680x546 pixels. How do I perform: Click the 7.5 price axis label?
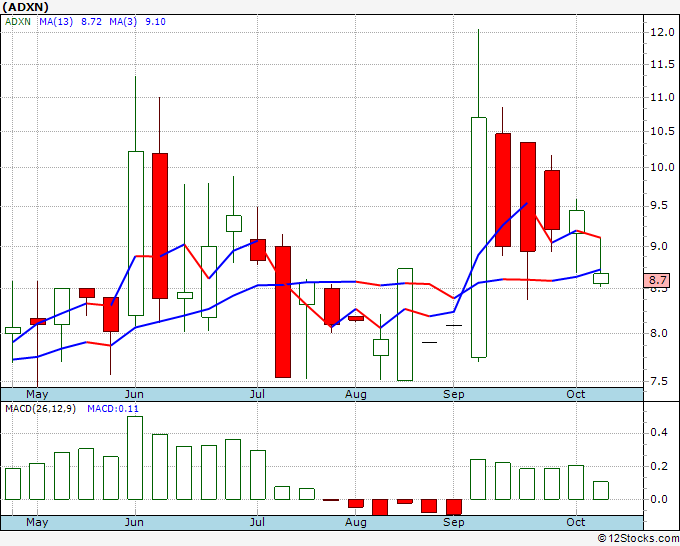pos(659,381)
